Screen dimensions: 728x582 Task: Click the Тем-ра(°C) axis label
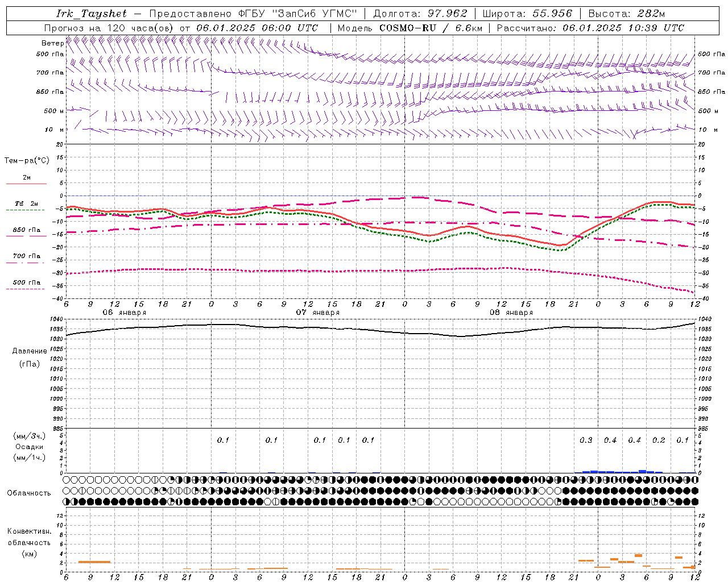27,161
